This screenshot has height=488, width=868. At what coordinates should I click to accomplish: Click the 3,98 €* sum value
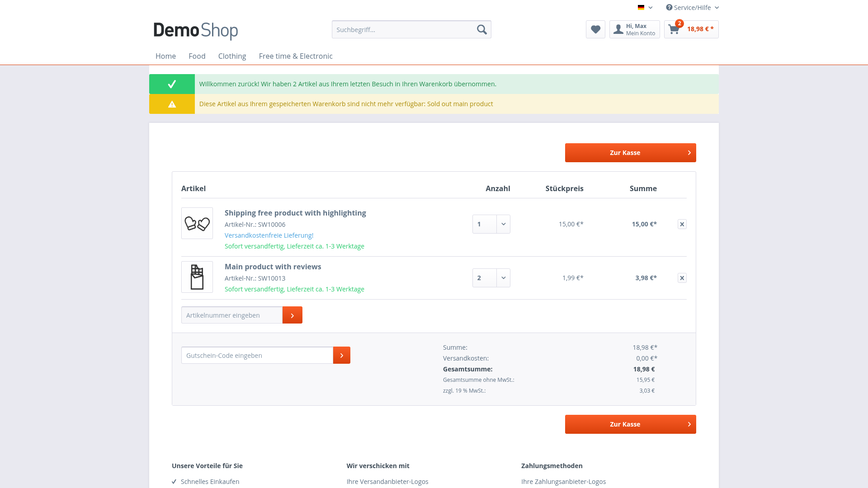(x=646, y=278)
